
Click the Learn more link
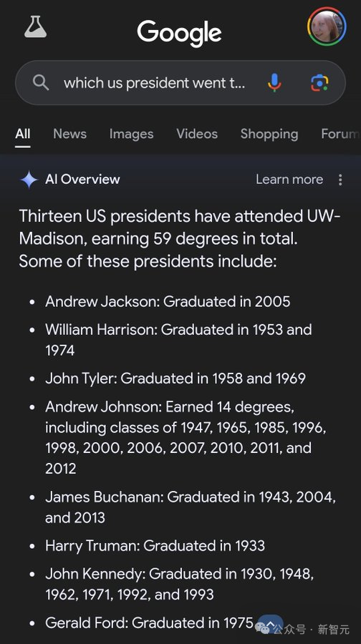tap(289, 180)
